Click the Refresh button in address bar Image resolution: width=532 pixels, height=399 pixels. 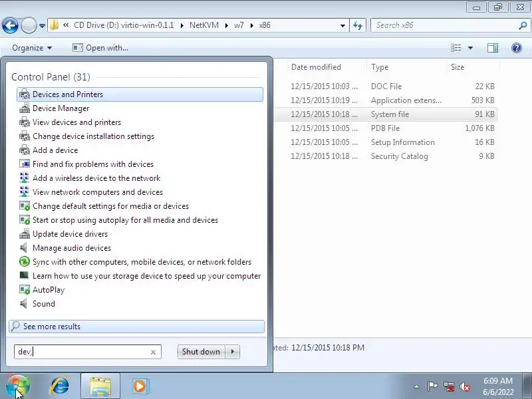[358, 25]
